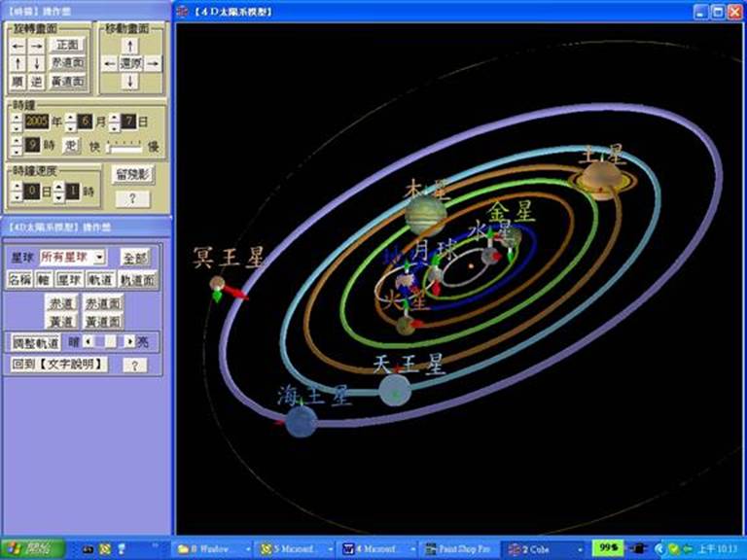This screenshot has height=560, width=747.
Task: Toggle the 名稱 planet names display
Action: tap(20, 280)
